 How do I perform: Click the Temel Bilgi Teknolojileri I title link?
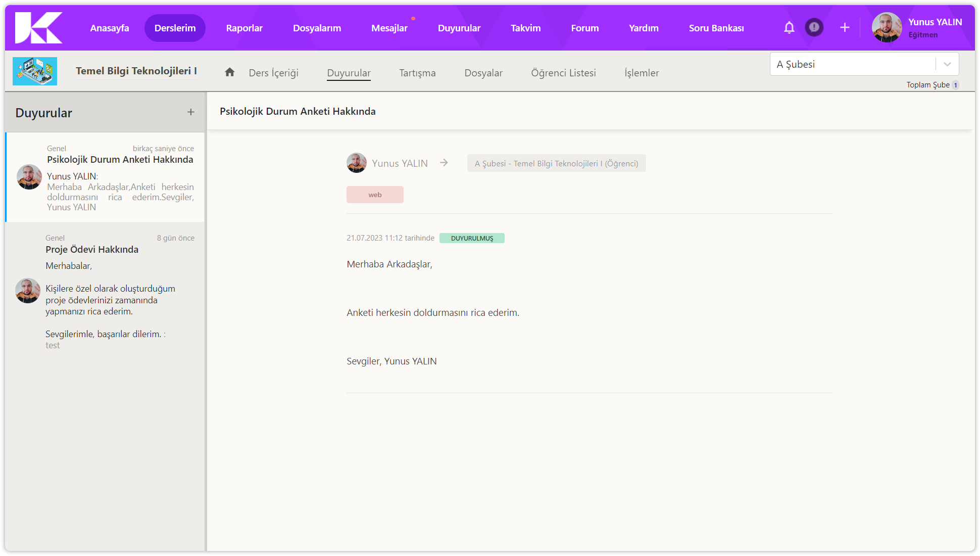pyautogui.click(x=136, y=71)
